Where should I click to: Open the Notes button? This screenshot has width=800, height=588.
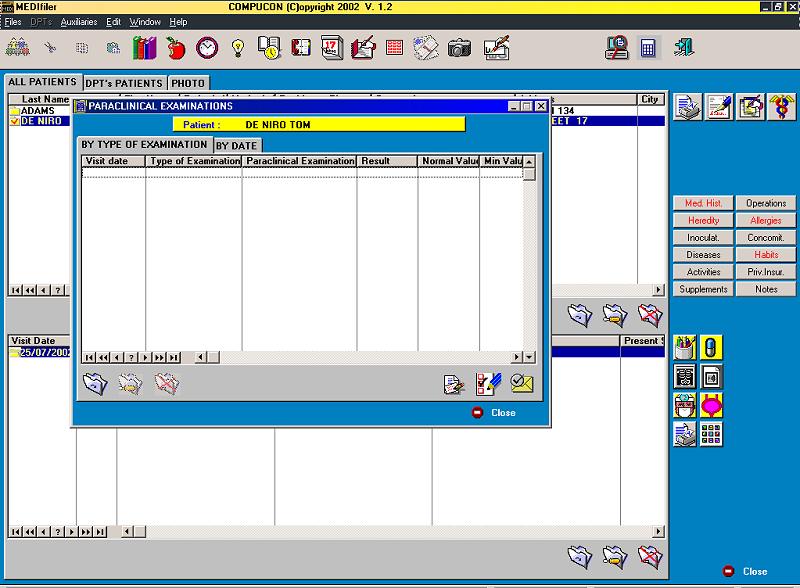766,289
